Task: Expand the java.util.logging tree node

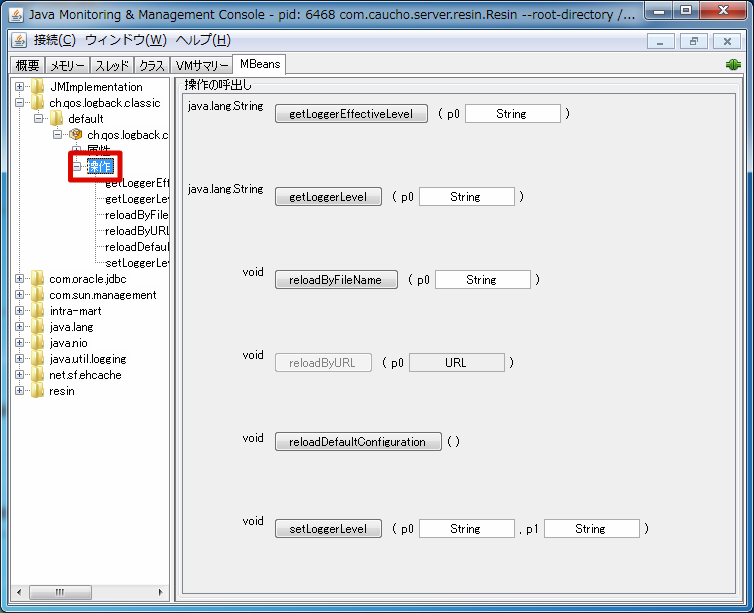Action: coord(19,359)
